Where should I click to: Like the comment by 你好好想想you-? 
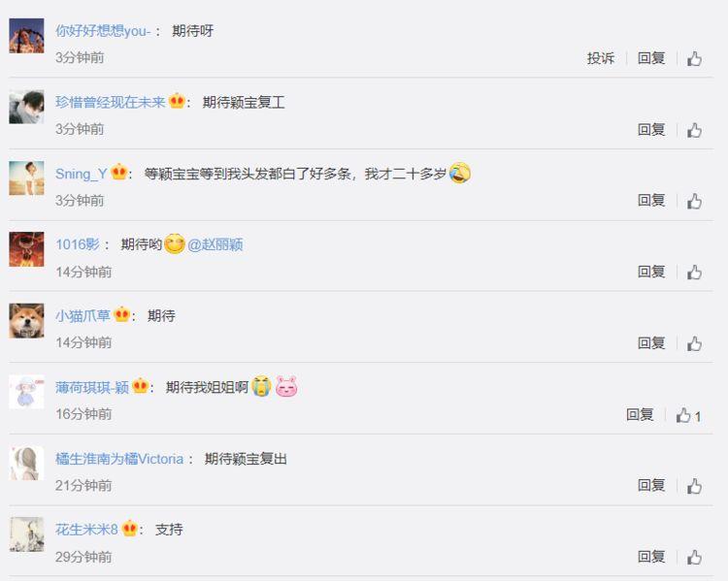click(x=695, y=59)
